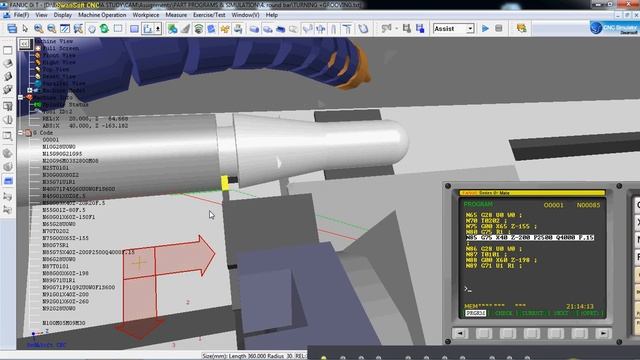Click the green shield toolbar icon
640x360 pixels.
(x=198, y=29)
